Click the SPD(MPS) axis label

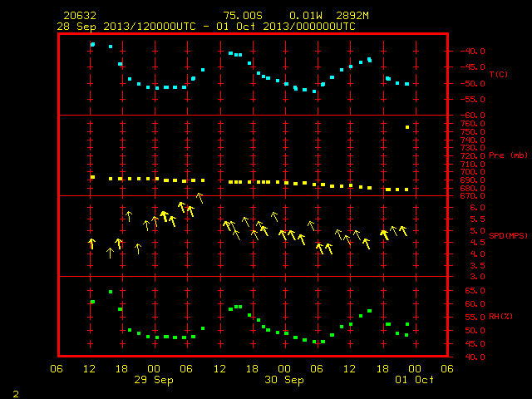[x=508, y=235]
